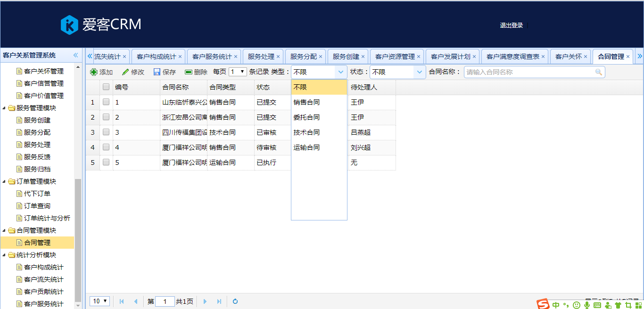Choose 技术合同 from the type dropdown list
This screenshot has width=644, height=309.
(306, 132)
